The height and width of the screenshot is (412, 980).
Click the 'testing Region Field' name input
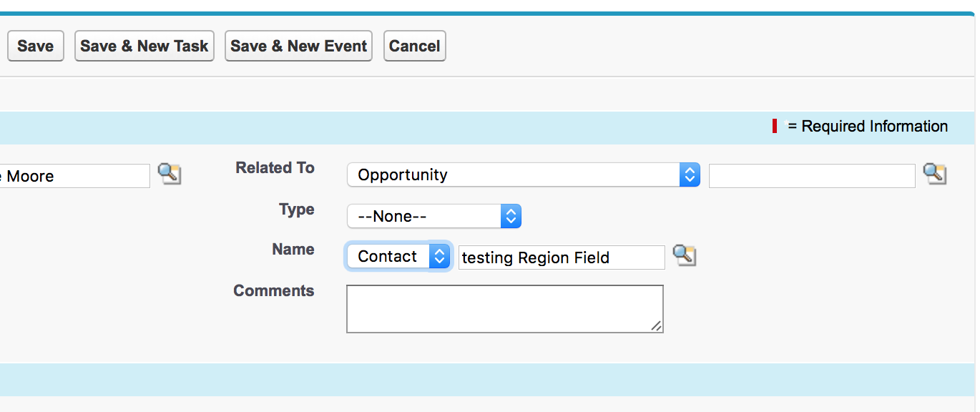click(561, 258)
